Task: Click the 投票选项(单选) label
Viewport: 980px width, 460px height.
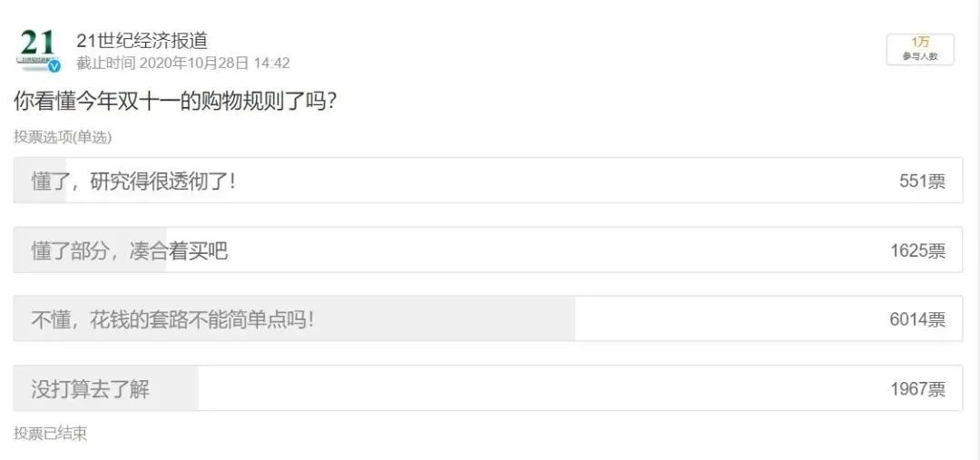Action: point(63,137)
